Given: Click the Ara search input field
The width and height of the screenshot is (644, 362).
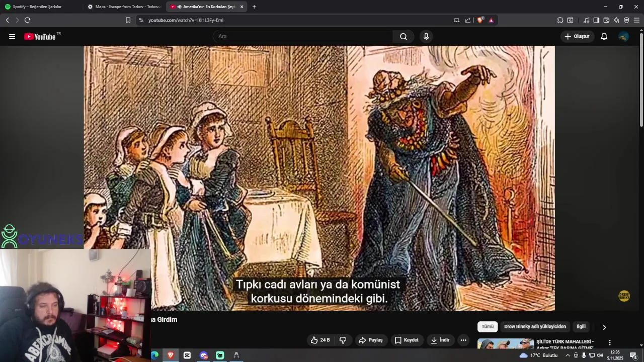Looking at the screenshot, I should click(303, 37).
